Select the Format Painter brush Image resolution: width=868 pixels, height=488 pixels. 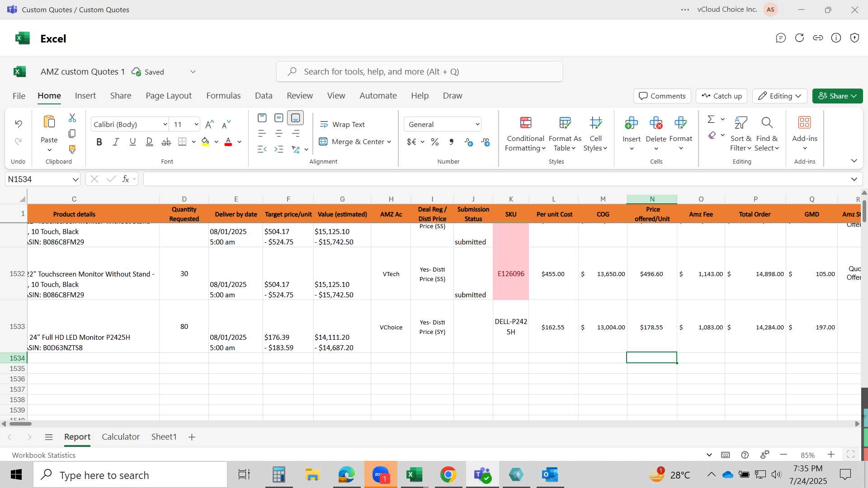pos(72,149)
